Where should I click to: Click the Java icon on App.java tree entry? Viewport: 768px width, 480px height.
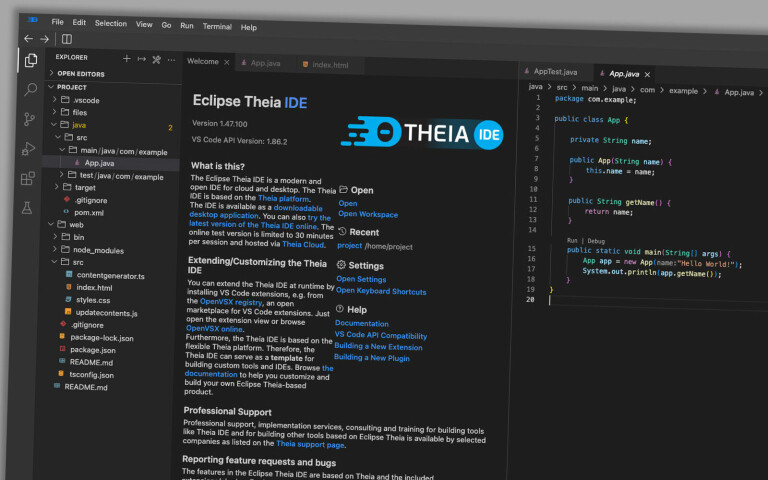pos(77,163)
